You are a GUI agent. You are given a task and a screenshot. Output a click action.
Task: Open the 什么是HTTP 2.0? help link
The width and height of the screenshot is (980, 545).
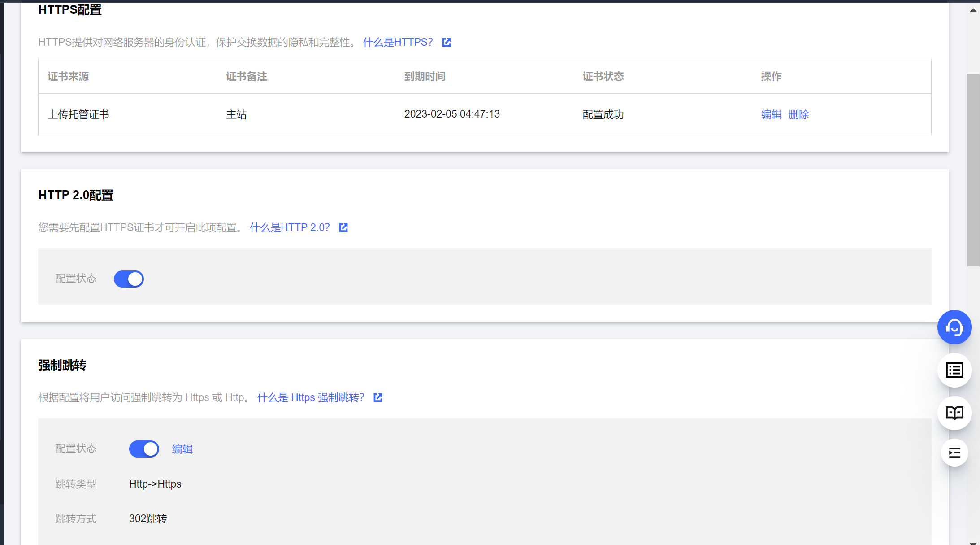coord(290,227)
